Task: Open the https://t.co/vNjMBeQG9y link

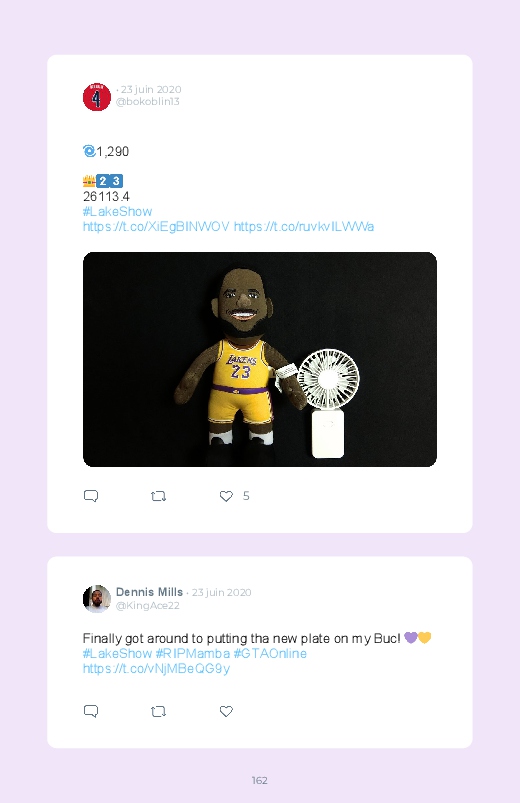Action: click(156, 668)
